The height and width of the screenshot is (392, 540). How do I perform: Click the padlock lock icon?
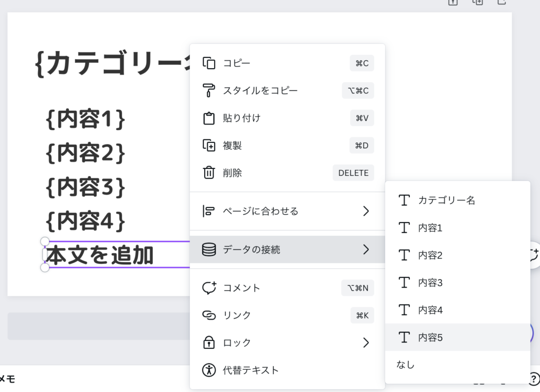point(209,343)
